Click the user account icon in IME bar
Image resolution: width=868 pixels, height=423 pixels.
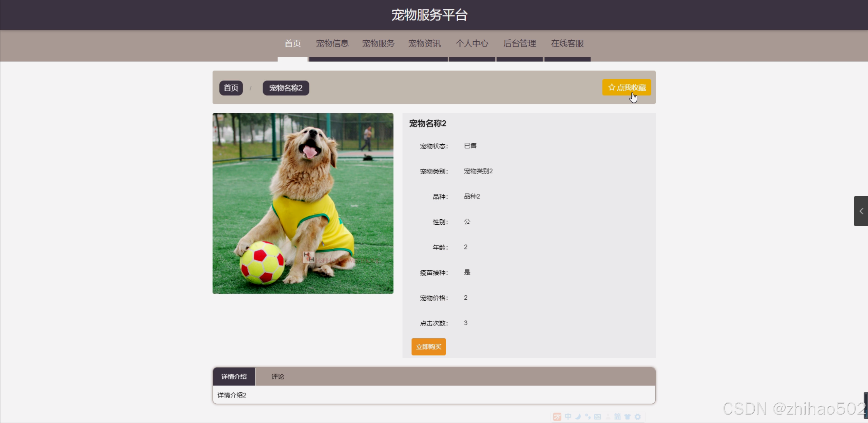point(608,417)
